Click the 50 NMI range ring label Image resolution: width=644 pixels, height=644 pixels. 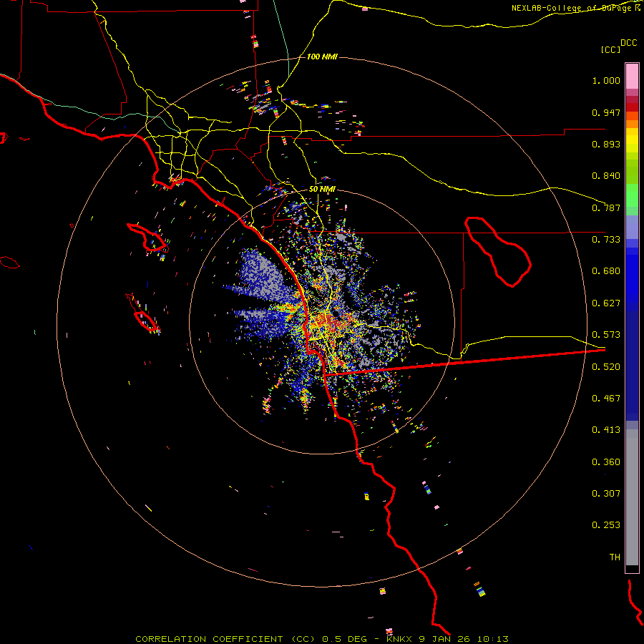coord(322,190)
